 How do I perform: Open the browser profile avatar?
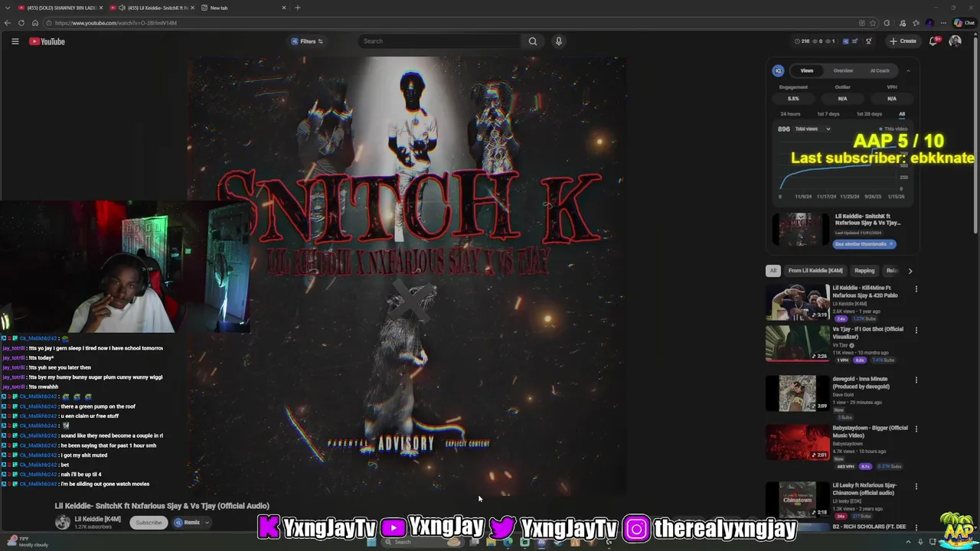point(929,23)
